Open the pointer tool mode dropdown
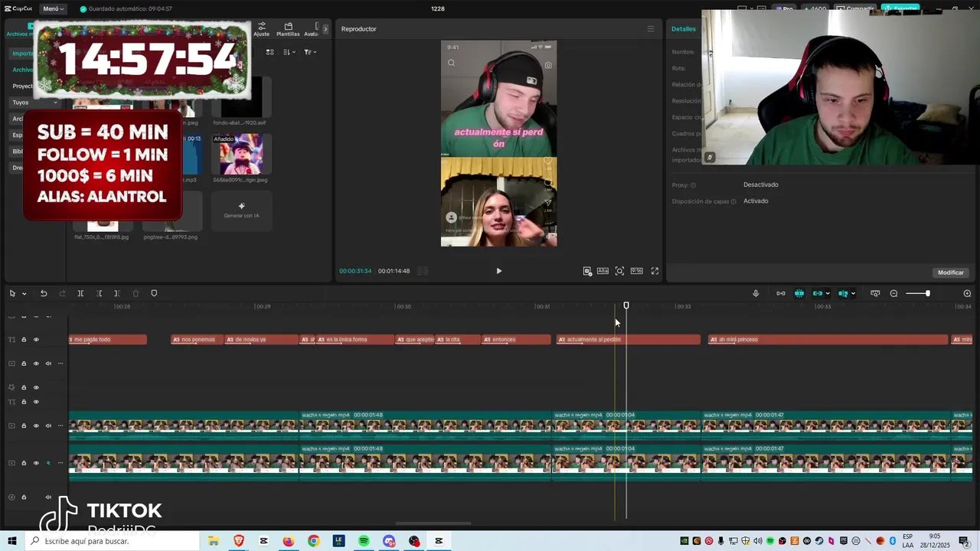 click(24, 294)
